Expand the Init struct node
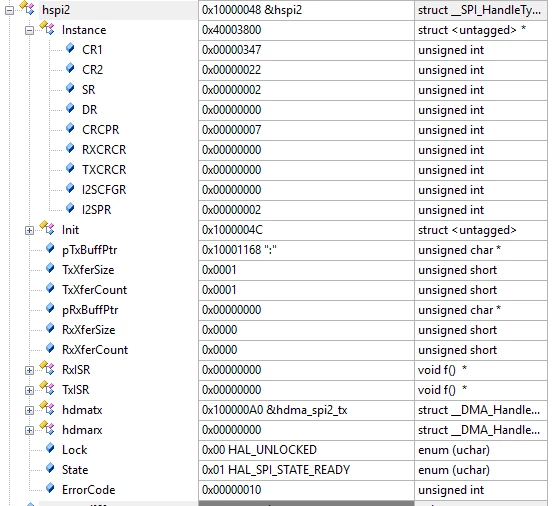The image size is (554, 506). [30, 231]
